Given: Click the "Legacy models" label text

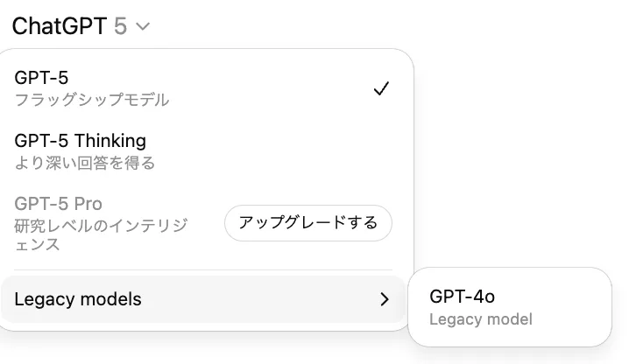Looking at the screenshot, I should pyautogui.click(x=78, y=299).
